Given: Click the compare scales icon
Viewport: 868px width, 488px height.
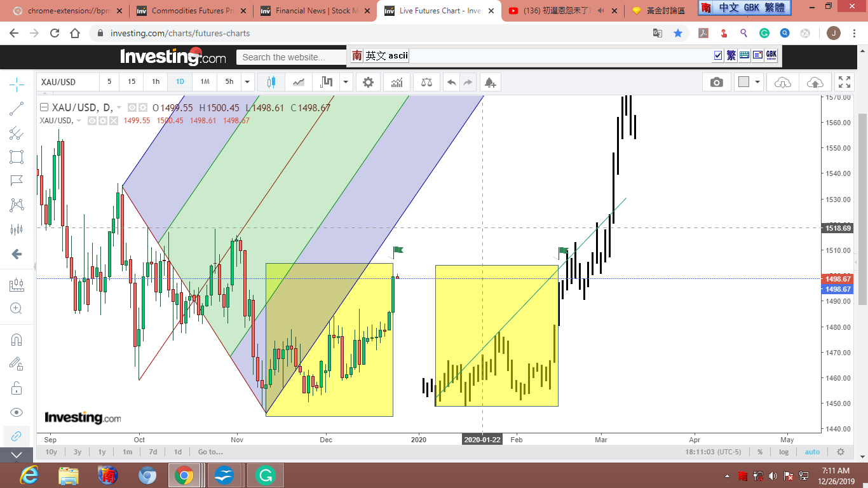Looking at the screenshot, I should [x=426, y=82].
